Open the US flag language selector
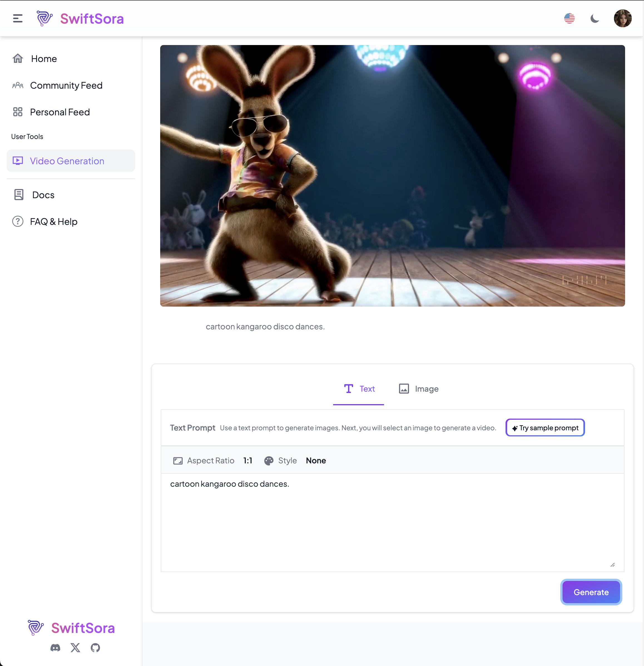The image size is (644, 666). (x=569, y=18)
